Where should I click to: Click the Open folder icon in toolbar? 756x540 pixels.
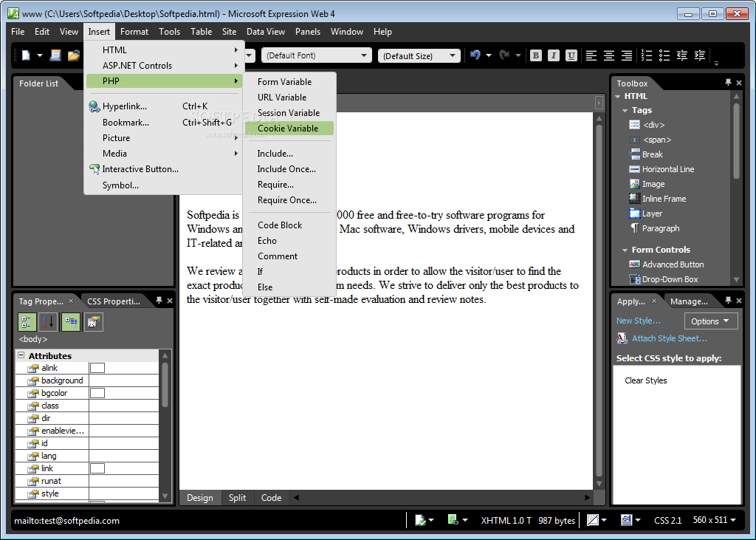tap(73, 55)
